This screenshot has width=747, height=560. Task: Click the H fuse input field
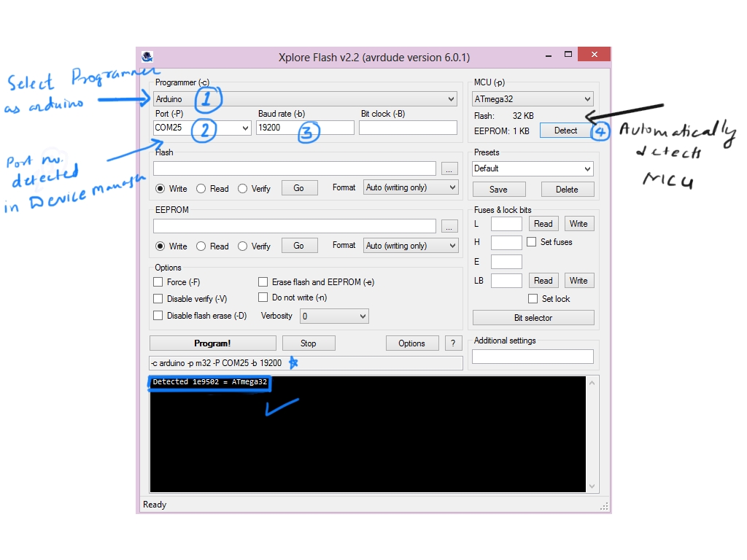pos(506,242)
